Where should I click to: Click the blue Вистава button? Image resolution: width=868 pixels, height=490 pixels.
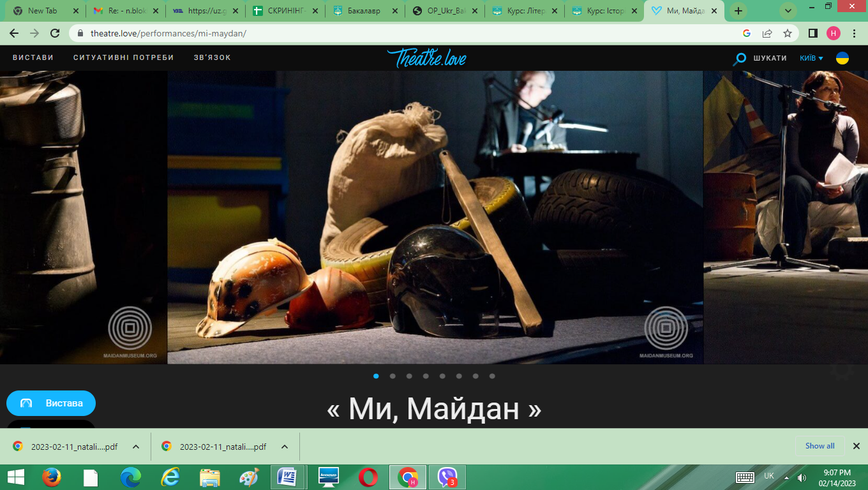(51, 403)
